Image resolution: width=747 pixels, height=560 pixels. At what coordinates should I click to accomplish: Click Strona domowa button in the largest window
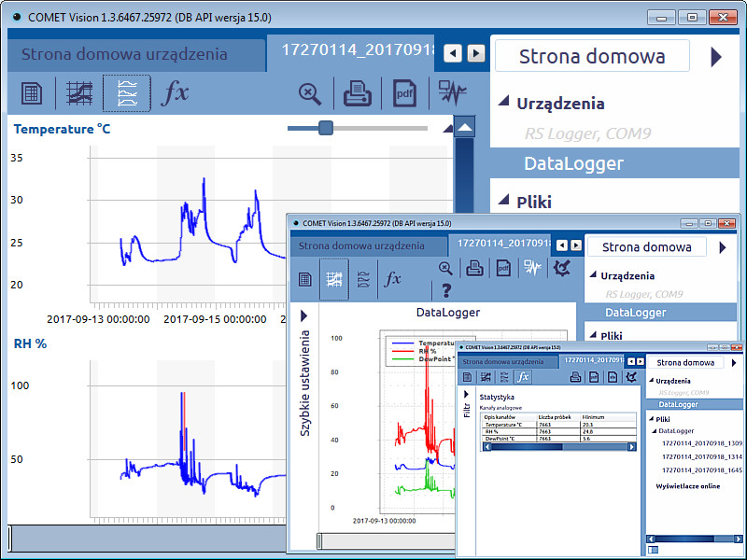tap(592, 56)
